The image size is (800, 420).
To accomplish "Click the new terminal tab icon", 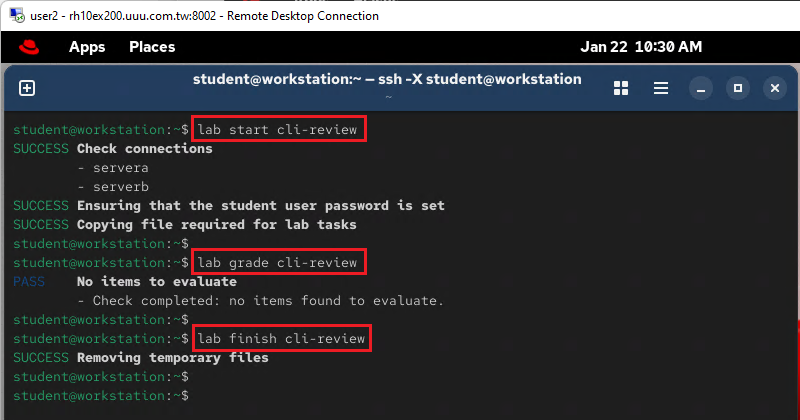I will point(27,88).
